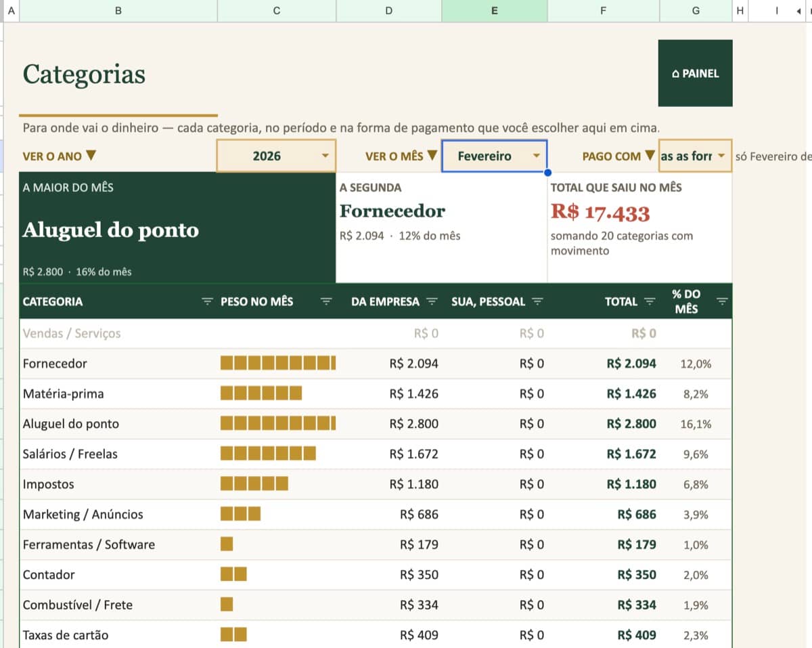Image resolution: width=812 pixels, height=648 pixels.
Task: Click the 'R$ 2.800 · 16% do mês' subtitle
Action: pos(77,272)
